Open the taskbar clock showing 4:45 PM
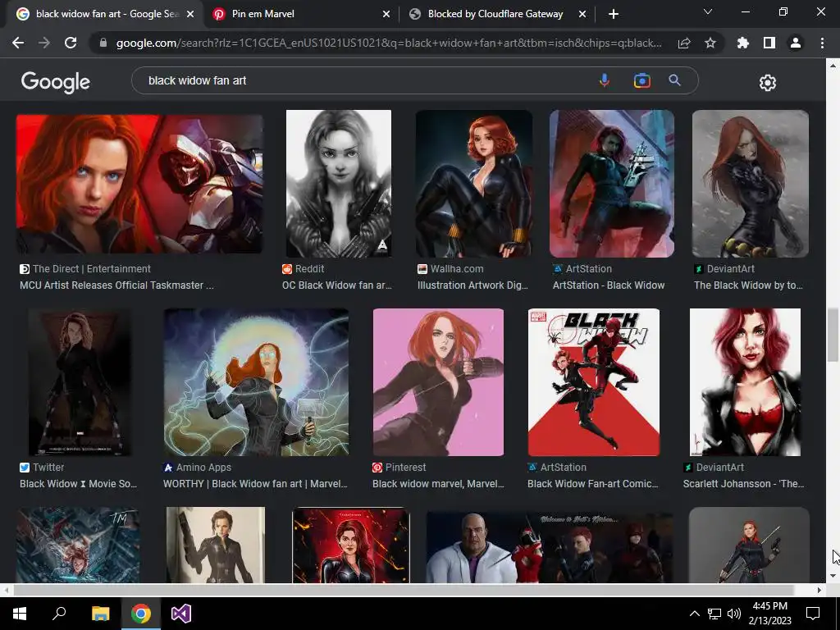This screenshot has height=630, width=840. tap(769, 614)
